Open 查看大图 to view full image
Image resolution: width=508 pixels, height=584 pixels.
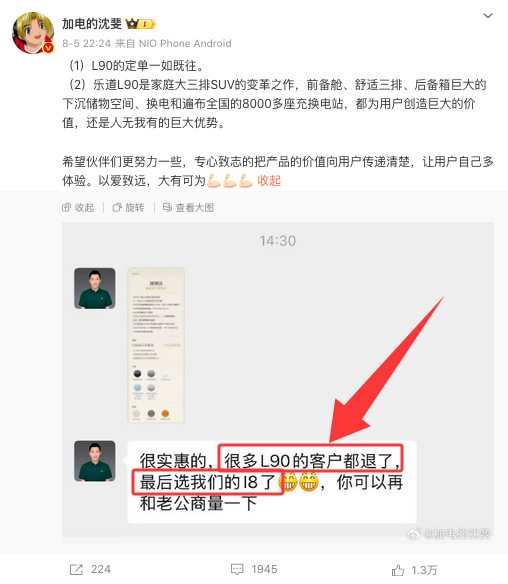click(x=188, y=207)
